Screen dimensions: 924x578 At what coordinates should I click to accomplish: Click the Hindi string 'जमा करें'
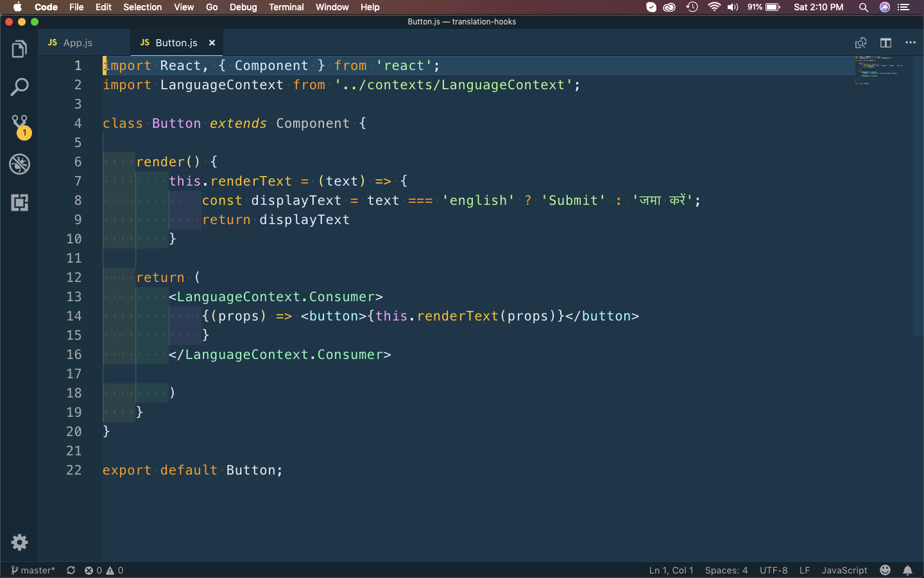662,200
